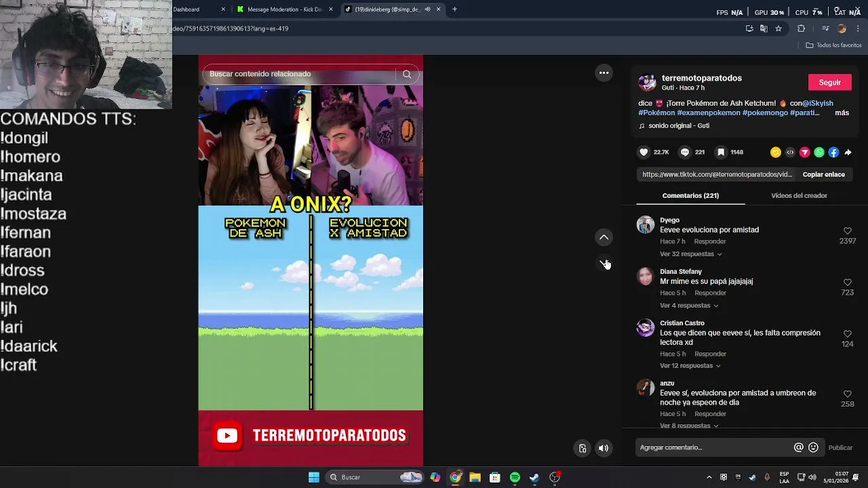Open more share options arrow
Image resolution: width=868 pixels, height=488 pixels.
(x=848, y=152)
